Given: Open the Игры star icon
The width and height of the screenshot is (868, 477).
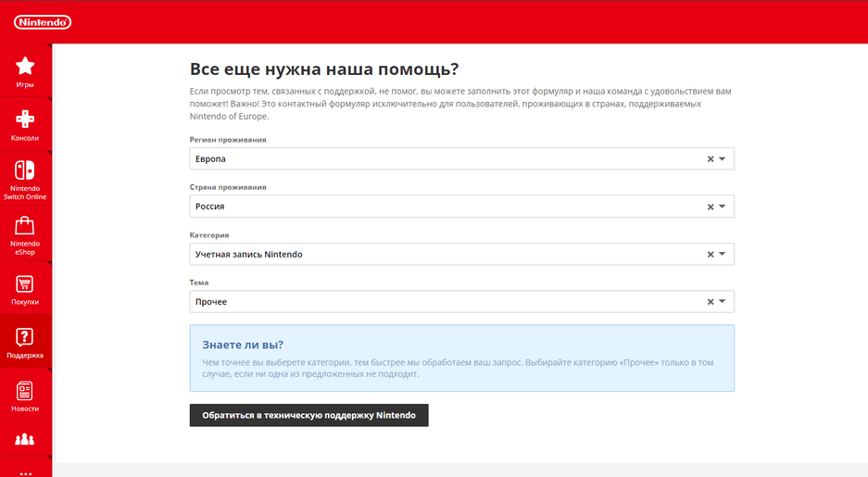Looking at the screenshot, I should pos(25,66).
